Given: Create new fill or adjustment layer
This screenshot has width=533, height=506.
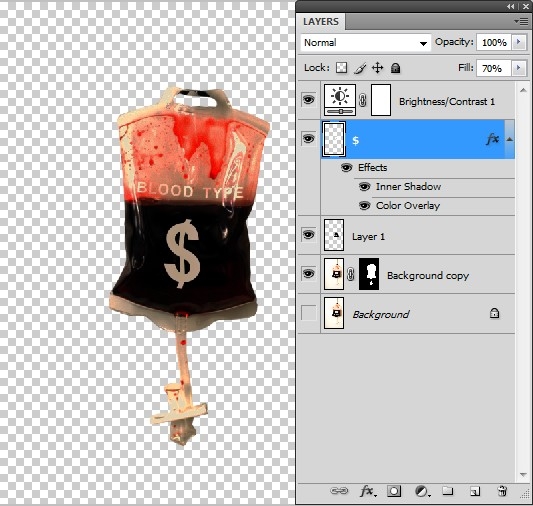Looking at the screenshot, I should (422, 491).
